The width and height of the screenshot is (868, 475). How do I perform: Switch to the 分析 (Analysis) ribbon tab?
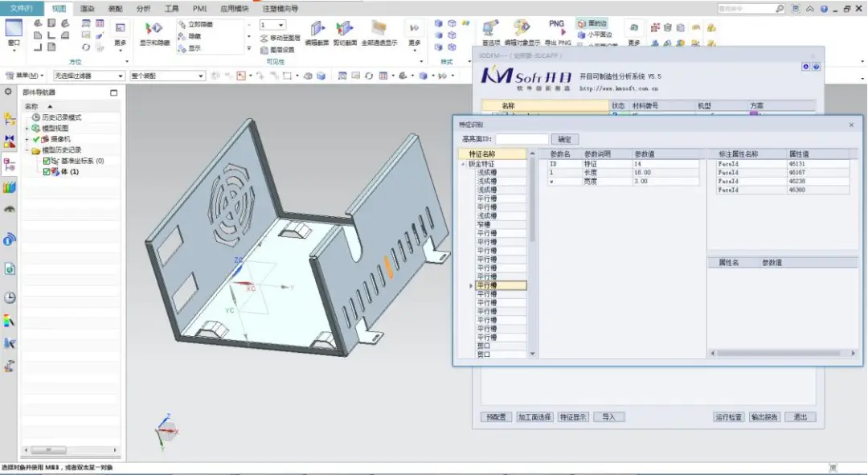tap(143, 8)
